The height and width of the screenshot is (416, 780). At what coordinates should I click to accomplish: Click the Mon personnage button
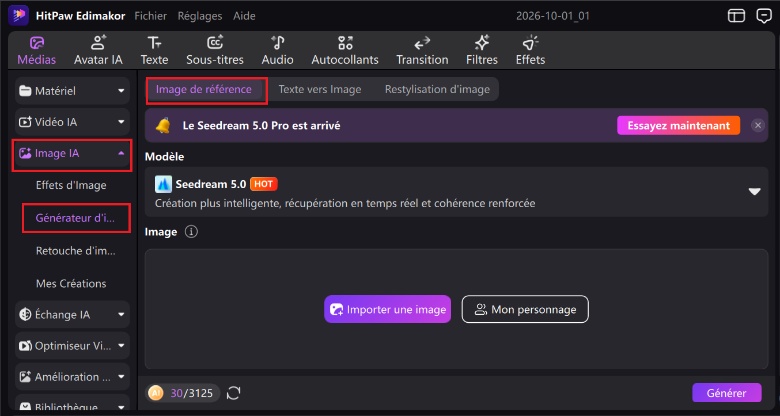[525, 309]
